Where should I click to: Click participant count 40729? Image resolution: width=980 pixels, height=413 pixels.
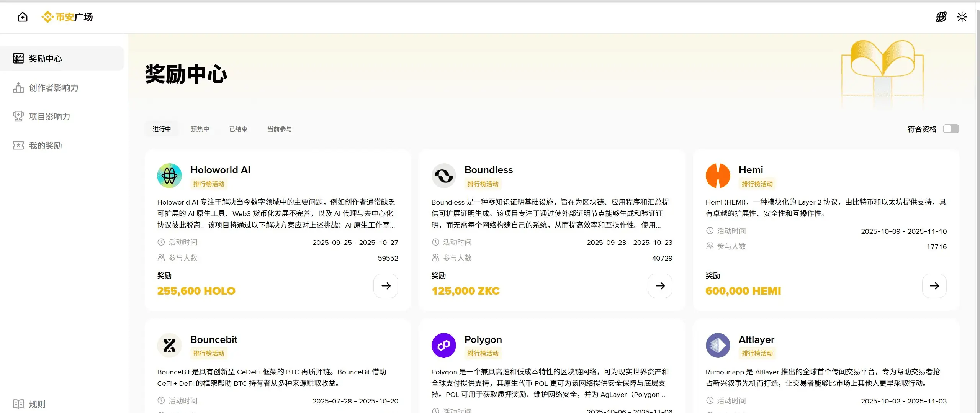click(x=662, y=258)
